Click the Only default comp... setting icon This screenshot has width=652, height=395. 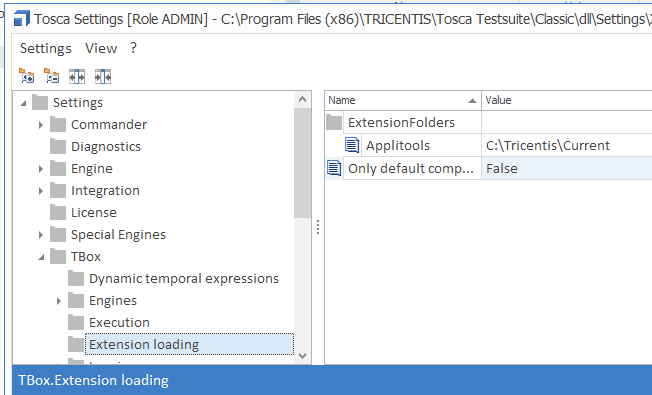coord(334,168)
